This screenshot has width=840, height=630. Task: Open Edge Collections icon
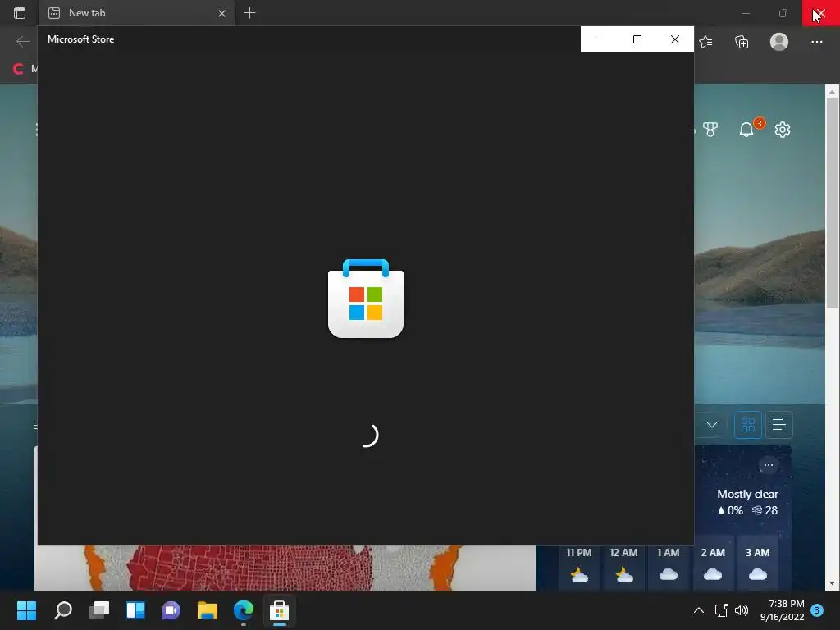(x=742, y=42)
